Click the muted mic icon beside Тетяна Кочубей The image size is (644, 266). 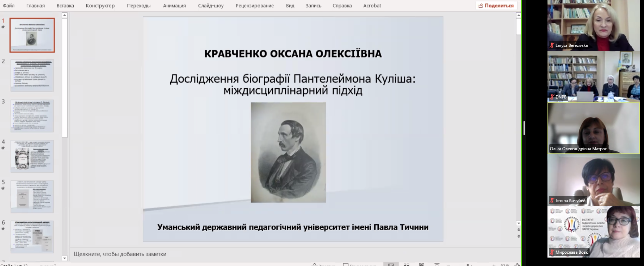tap(552, 201)
